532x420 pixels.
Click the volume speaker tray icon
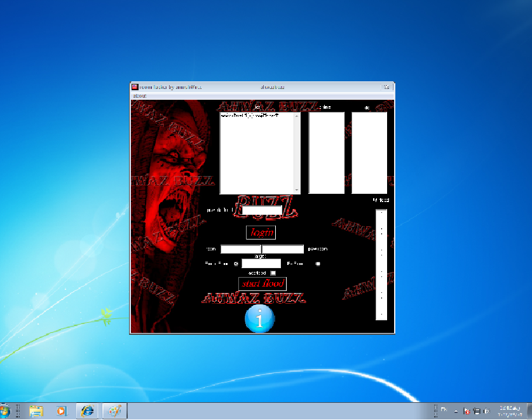pos(487,412)
